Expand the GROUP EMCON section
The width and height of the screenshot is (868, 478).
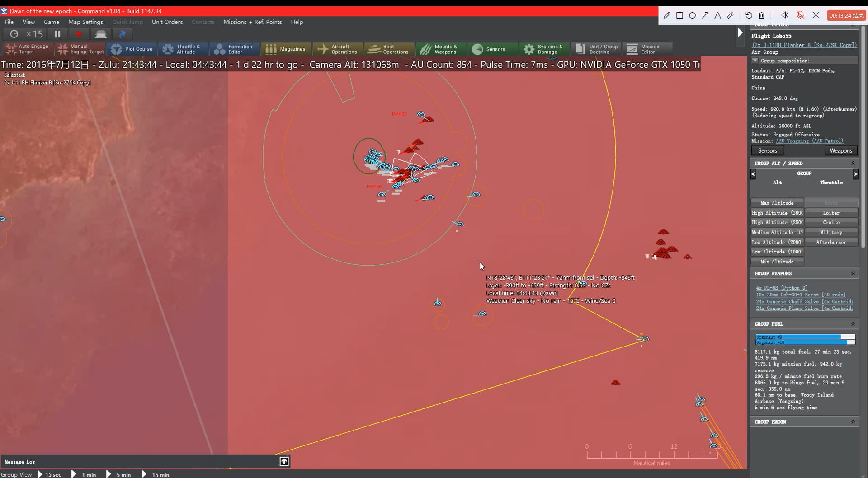click(853, 422)
